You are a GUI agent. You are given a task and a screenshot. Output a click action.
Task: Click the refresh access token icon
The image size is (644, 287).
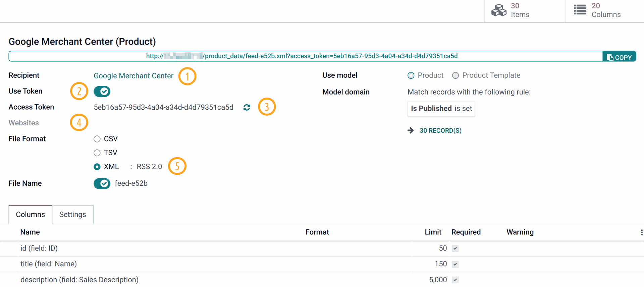[247, 107]
